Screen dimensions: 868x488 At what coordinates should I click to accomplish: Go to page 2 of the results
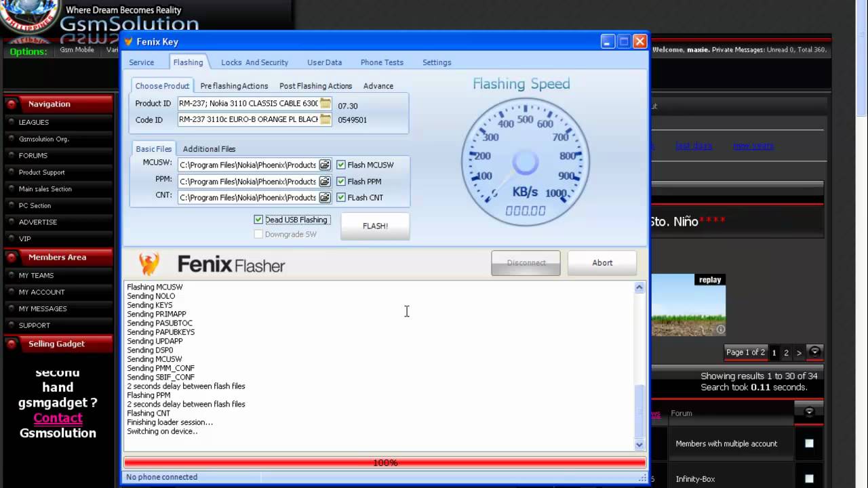pos(787,352)
